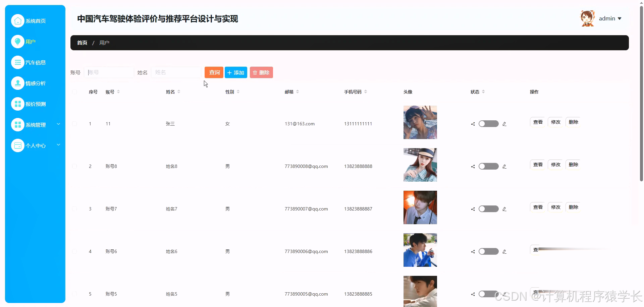Click 查看 button for 账号7
Screen dimensions: 644x307
pyautogui.click(x=538, y=207)
